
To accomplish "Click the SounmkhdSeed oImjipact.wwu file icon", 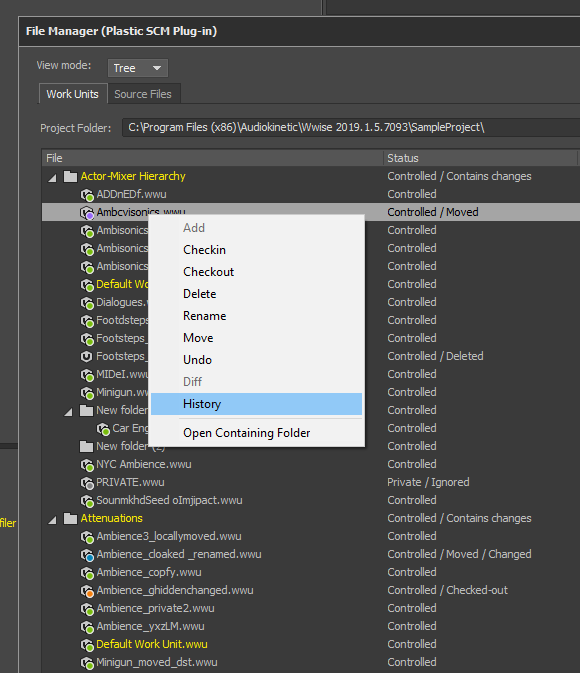I will 87,501.
